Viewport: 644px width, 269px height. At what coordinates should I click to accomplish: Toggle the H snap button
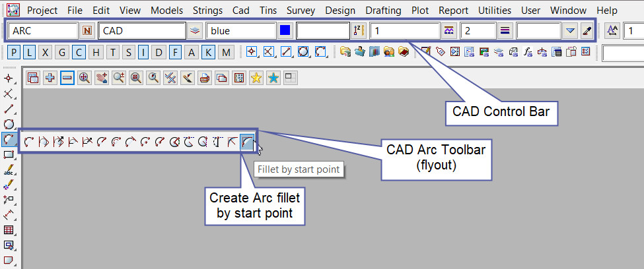point(96,52)
